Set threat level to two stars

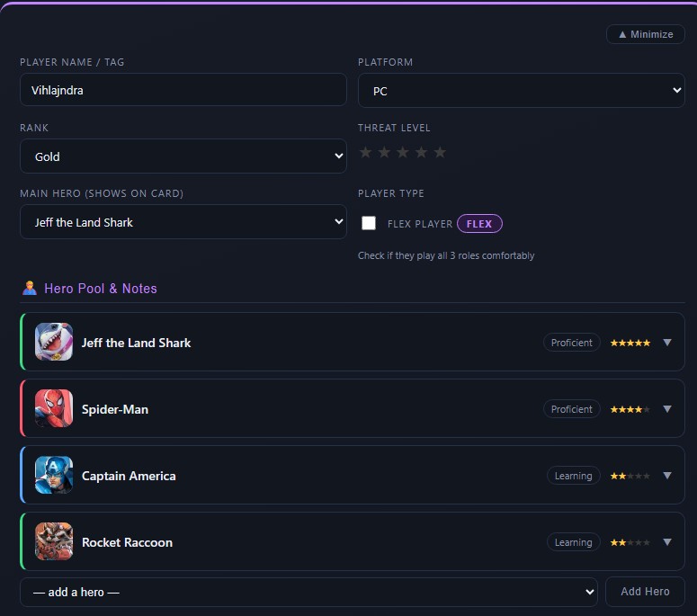click(384, 153)
